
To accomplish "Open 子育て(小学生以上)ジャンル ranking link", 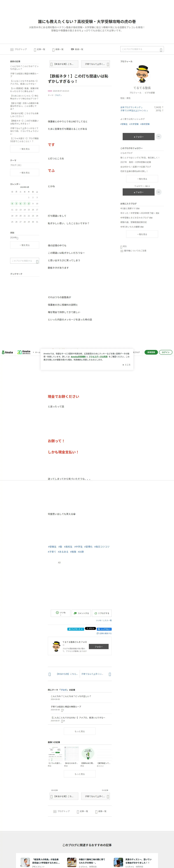I will pos(134,111).
